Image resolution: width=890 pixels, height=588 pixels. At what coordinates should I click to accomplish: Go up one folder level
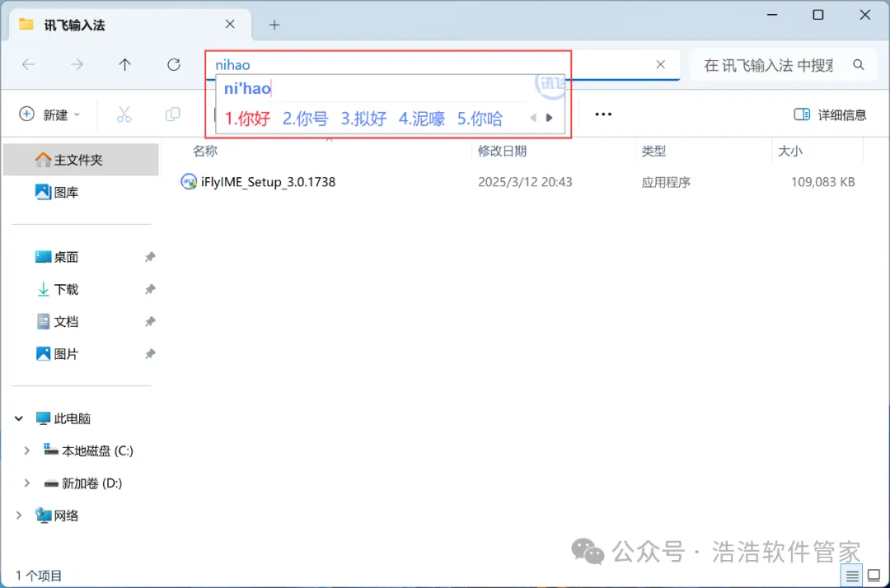pos(125,64)
